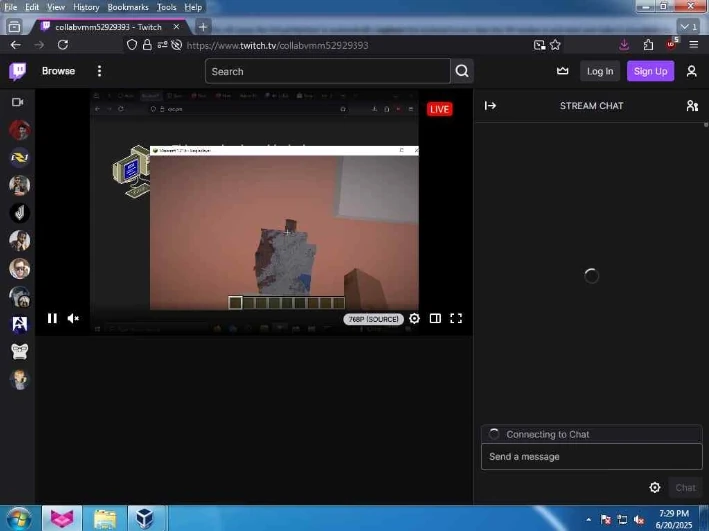The height and width of the screenshot is (531, 709).
Task: Select the collabvmm52929393 - Twitch tab
Action: pos(110,27)
